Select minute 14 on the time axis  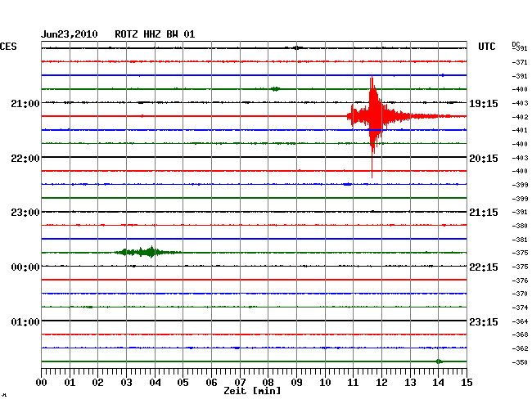[x=438, y=383]
